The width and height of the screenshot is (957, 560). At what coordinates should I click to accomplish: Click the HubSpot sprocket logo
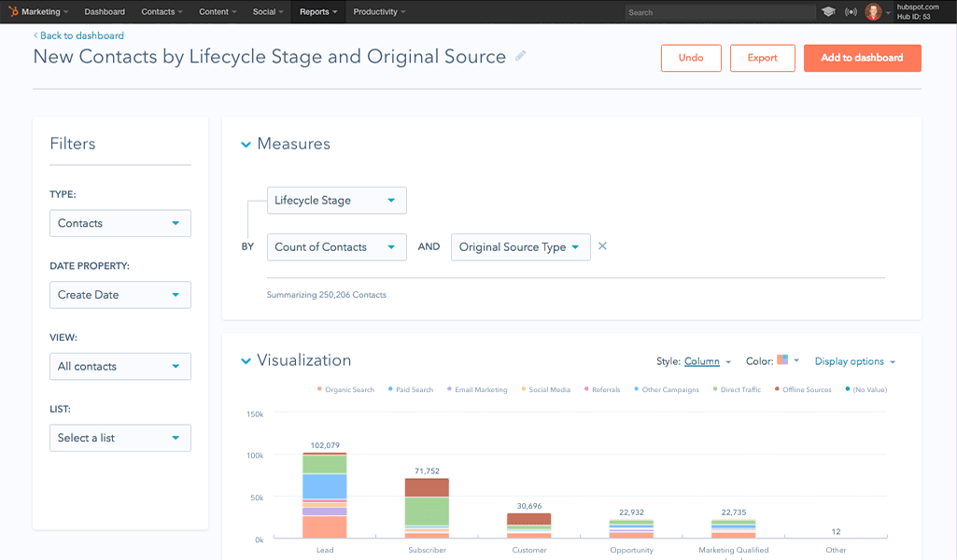[14, 12]
